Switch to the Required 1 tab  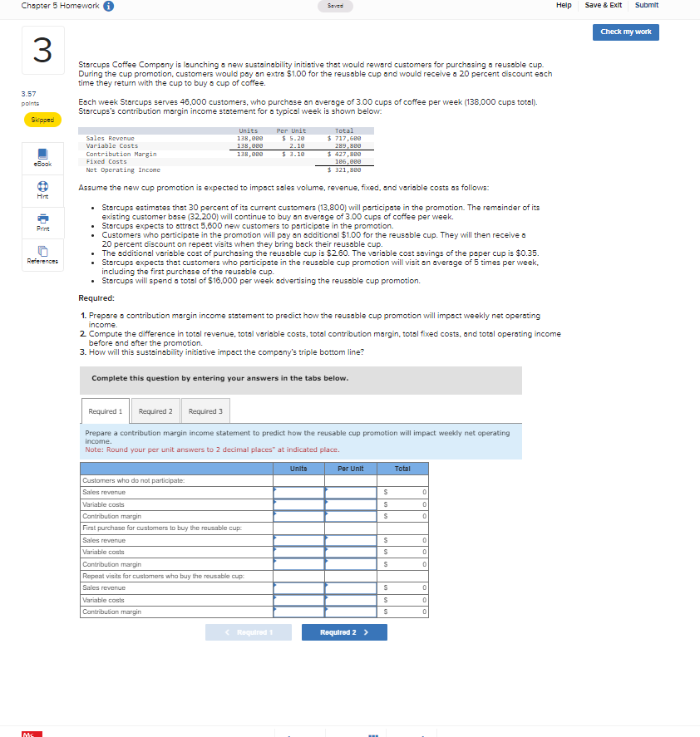[106, 411]
